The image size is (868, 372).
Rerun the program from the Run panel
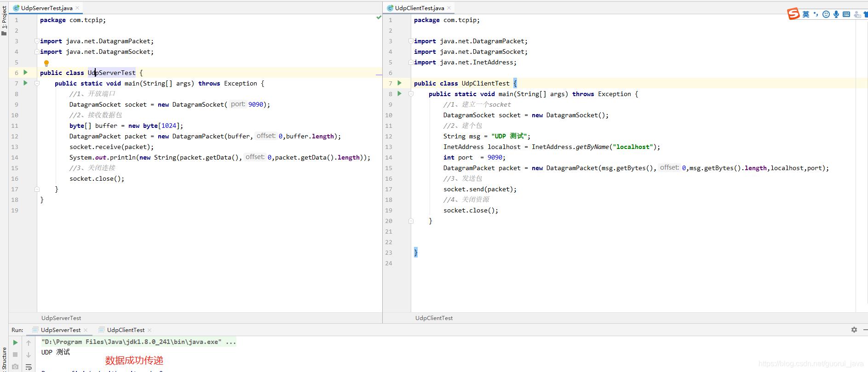point(15,343)
